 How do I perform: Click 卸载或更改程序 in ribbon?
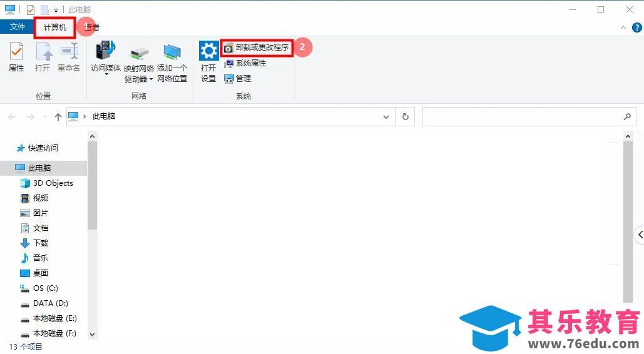pyautogui.click(x=257, y=48)
